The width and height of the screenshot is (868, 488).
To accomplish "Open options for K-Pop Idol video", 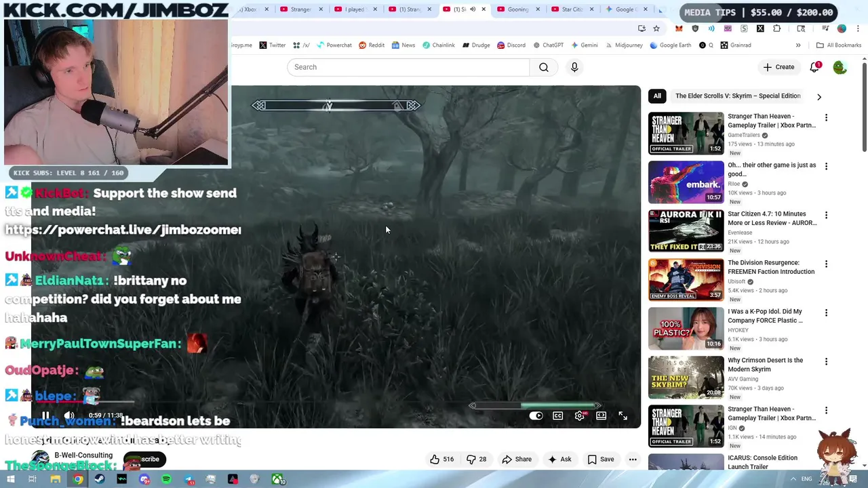I will (x=826, y=312).
